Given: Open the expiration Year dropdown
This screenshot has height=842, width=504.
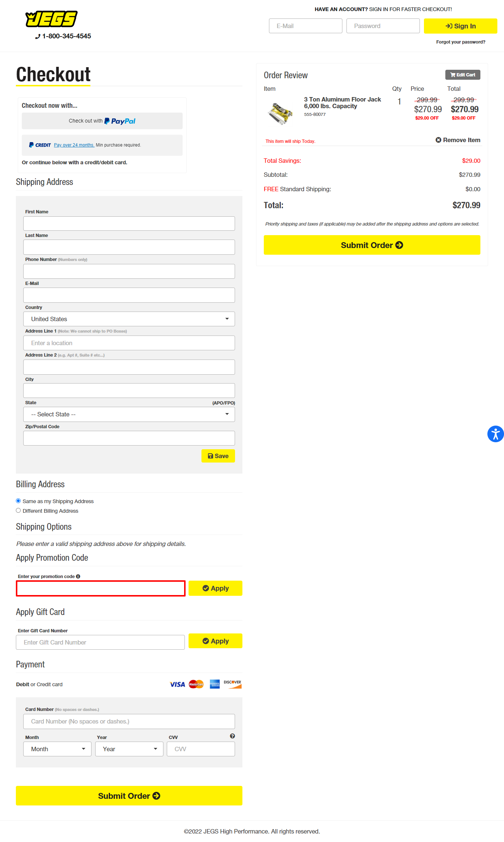Looking at the screenshot, I should [129, 749].
